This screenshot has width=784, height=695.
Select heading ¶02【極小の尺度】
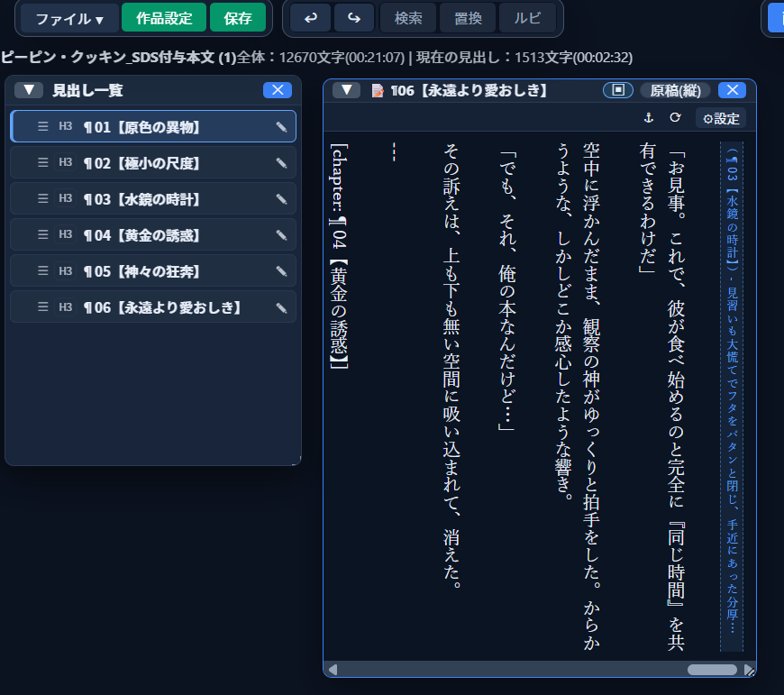point(153,163)
